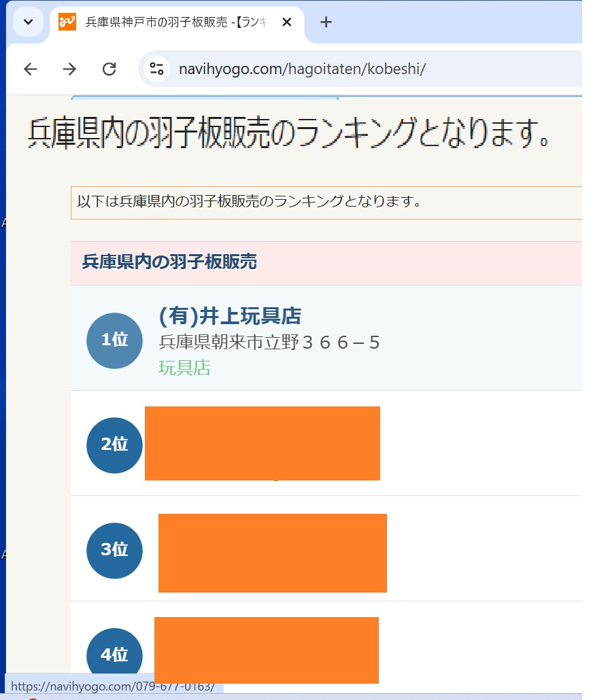Click the address 兵庫県朝来市立野366-5
This screenshot has height=700, width=608.
(x=269, y=343)
